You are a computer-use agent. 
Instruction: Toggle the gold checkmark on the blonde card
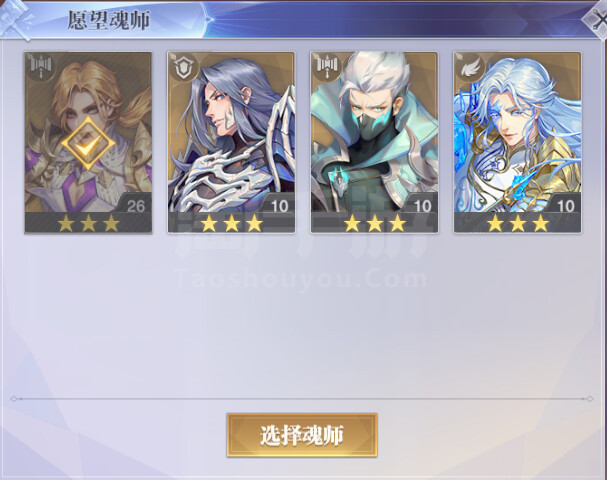[88, 144]
